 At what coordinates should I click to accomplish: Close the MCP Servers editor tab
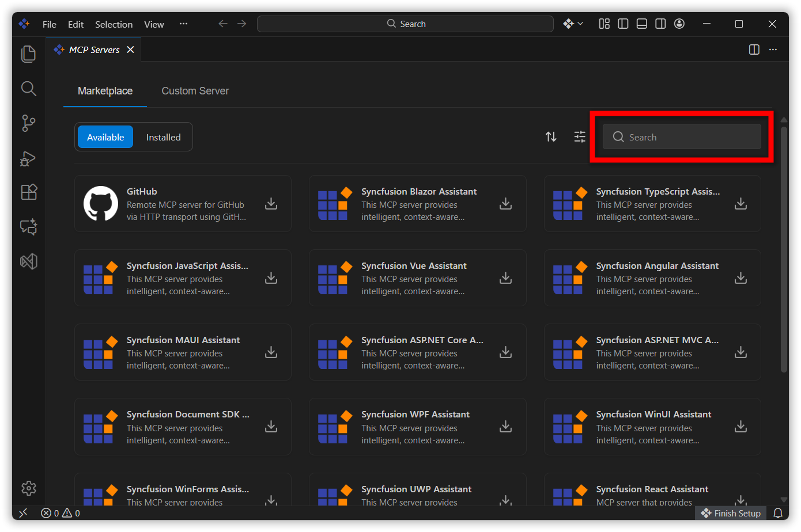tap(131, 50)
